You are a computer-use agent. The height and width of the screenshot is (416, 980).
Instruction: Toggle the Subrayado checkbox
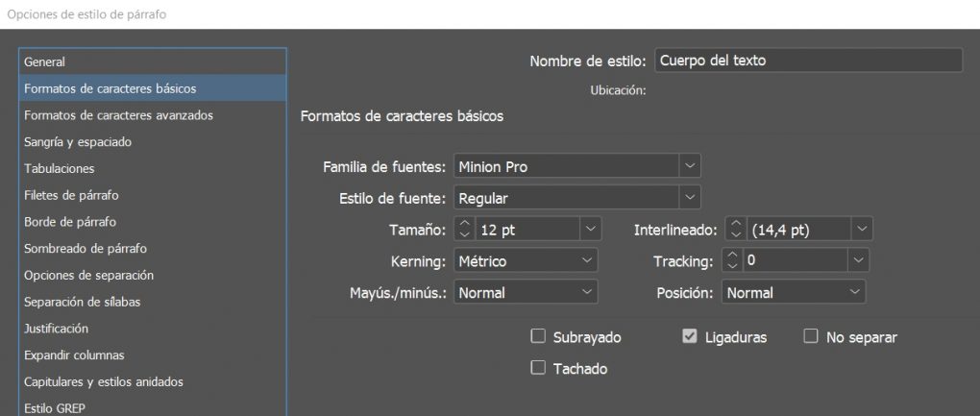tap(538, 337)
